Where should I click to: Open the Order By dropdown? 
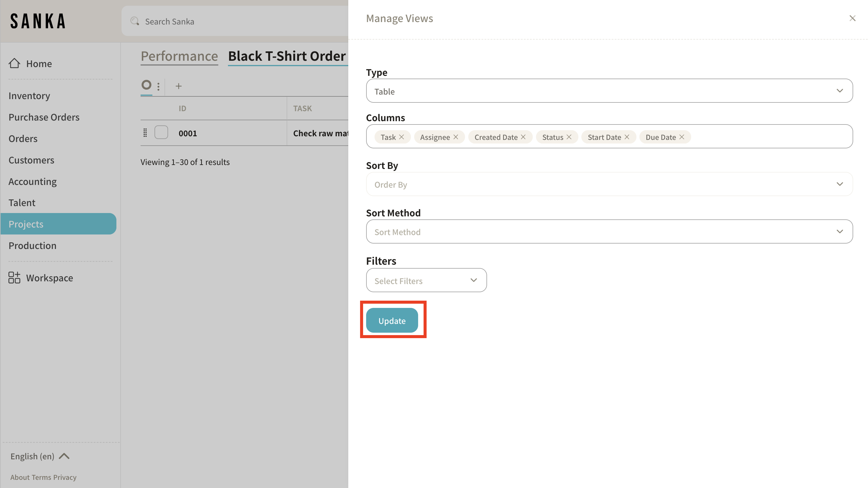tap(609, 184)
